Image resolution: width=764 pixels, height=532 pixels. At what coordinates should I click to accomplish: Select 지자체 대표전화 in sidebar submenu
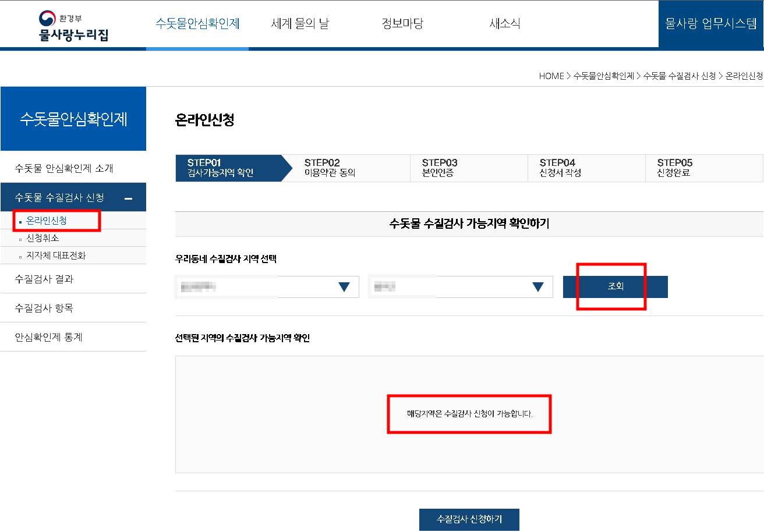[x=56, y=256]
